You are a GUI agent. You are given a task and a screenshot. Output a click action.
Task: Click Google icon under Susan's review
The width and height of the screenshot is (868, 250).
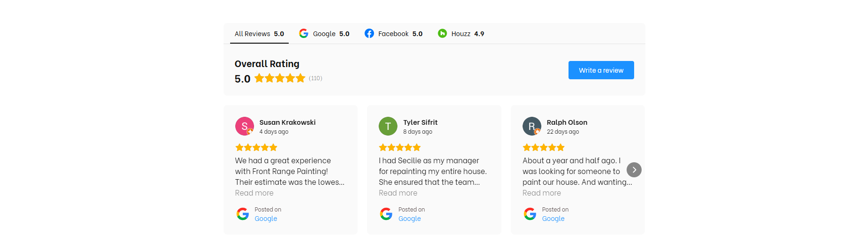click(243, 214)
